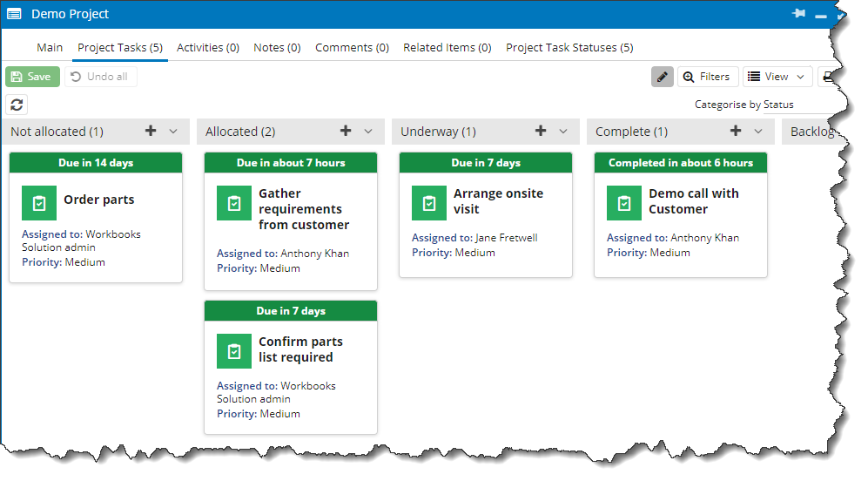
Task: Add a task to Not allocated column
Action: click(x=151, y=131)
